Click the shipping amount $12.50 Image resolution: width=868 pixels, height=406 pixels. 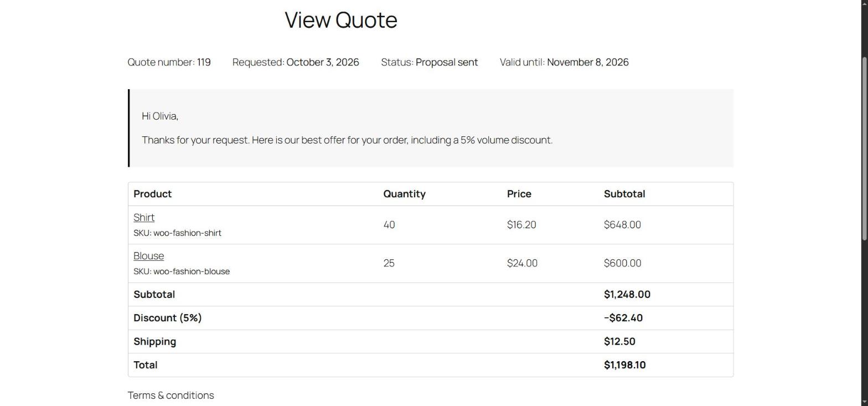click(x=619, y=342)
